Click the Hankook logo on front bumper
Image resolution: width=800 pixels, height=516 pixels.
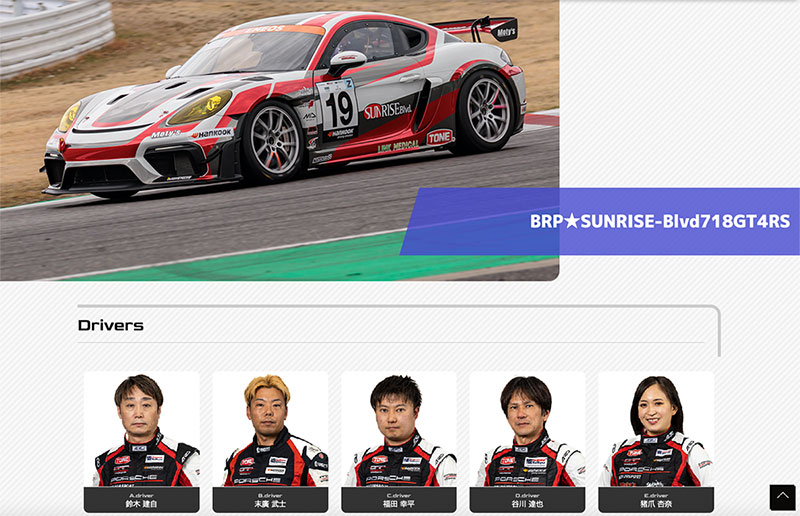click(x=212, y=134)
